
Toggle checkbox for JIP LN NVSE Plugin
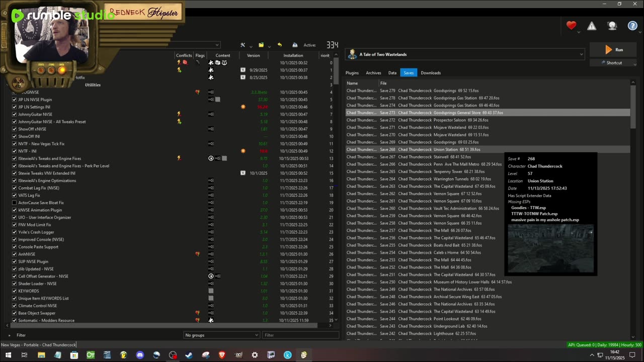pos(14,100)
